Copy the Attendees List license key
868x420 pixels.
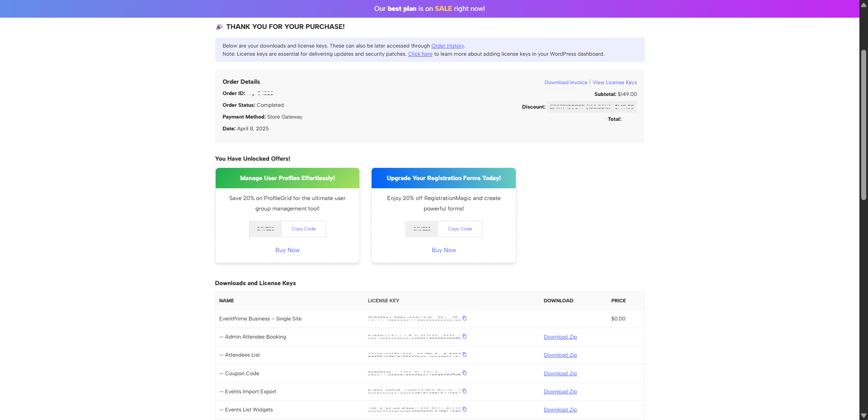464,355
